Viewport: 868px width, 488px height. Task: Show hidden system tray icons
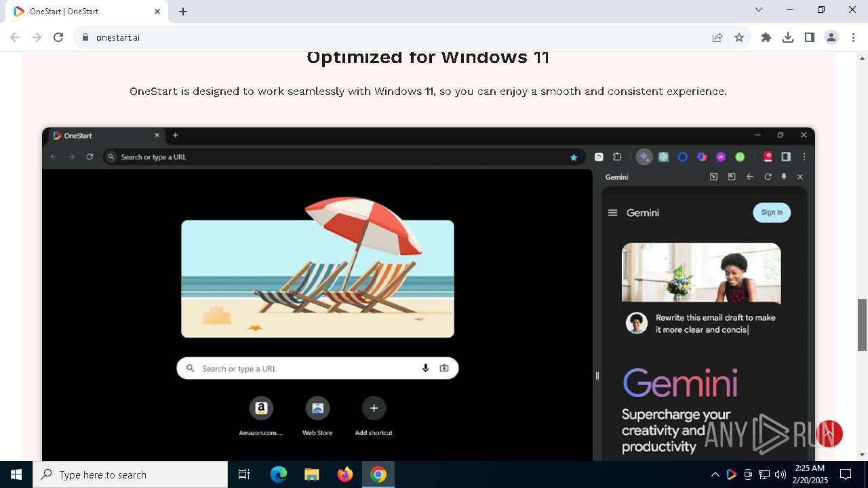coord(715,474)
